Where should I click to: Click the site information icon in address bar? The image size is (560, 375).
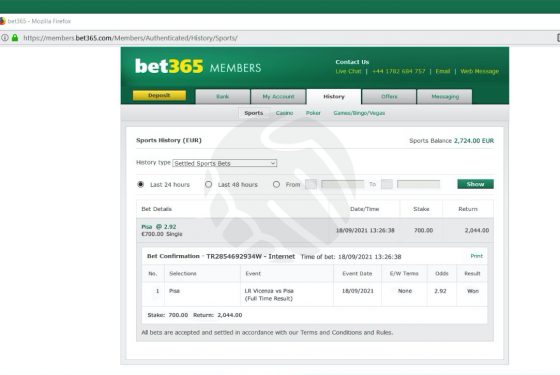point(5,38)
